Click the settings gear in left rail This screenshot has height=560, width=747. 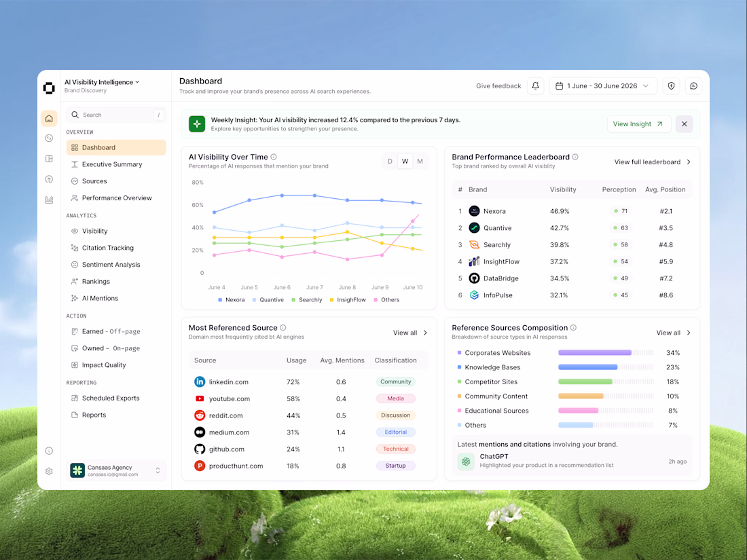(49, 471)
